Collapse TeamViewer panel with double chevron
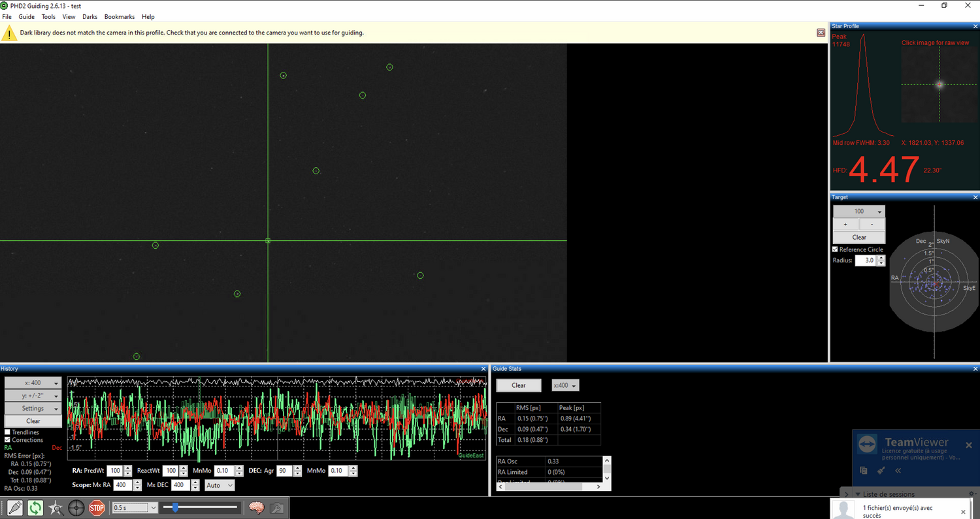This screenshot has height=519, width=980. [898, 470]
